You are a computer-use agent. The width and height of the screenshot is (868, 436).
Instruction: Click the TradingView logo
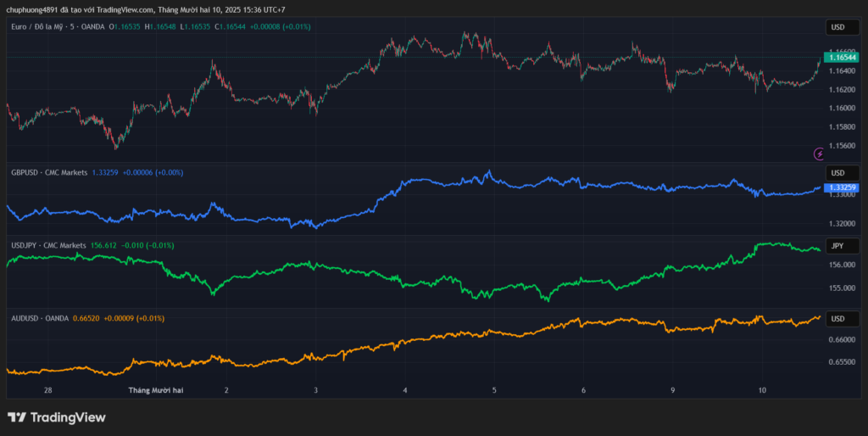[x=56, y=417]
